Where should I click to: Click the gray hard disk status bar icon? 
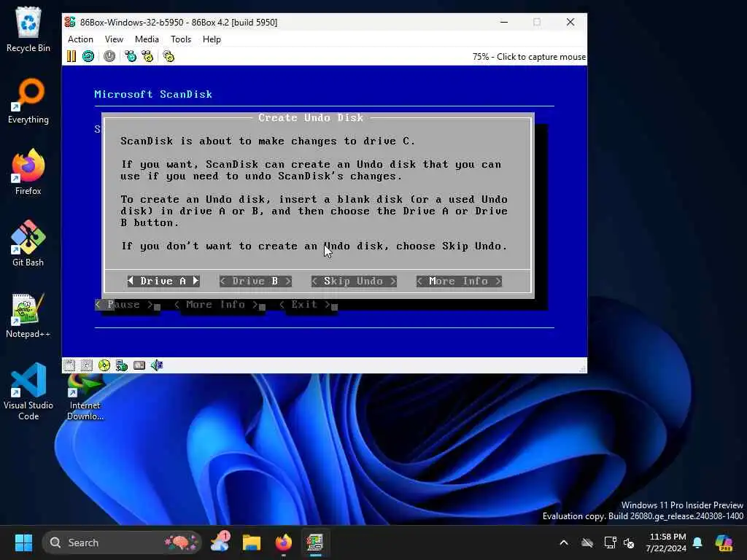coord(139,365)
